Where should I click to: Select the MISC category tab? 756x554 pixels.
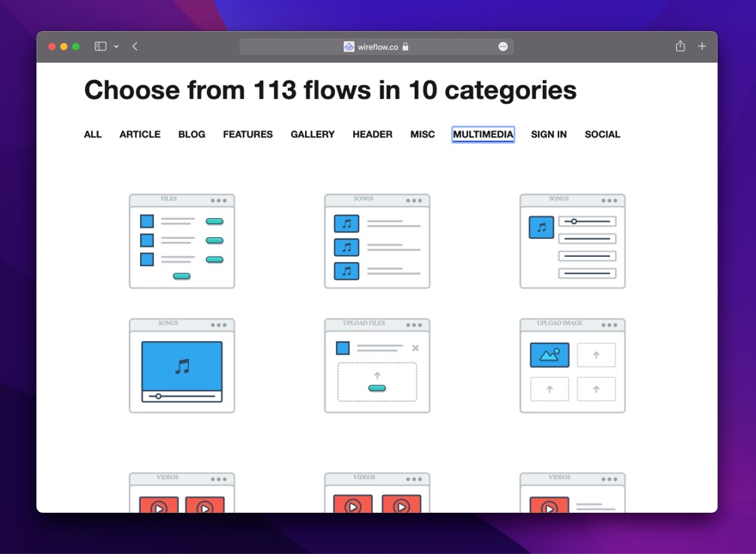click(x=423, y=135)
